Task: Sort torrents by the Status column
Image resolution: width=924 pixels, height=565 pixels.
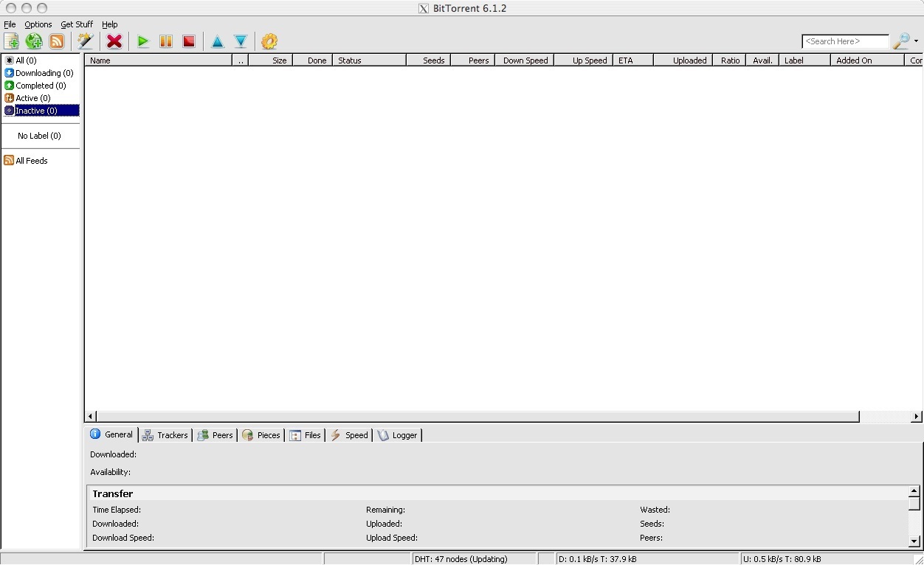Action: coord(370,60)
